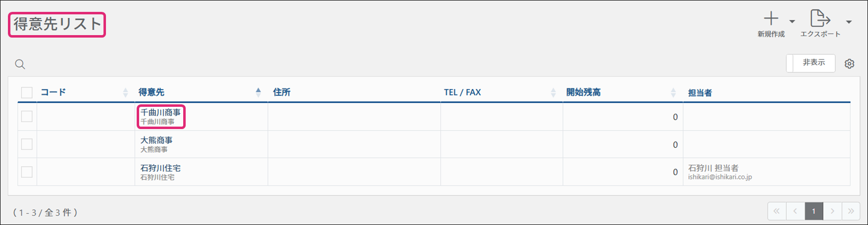Click the 新規作成 plus icon

coord(771,19)
